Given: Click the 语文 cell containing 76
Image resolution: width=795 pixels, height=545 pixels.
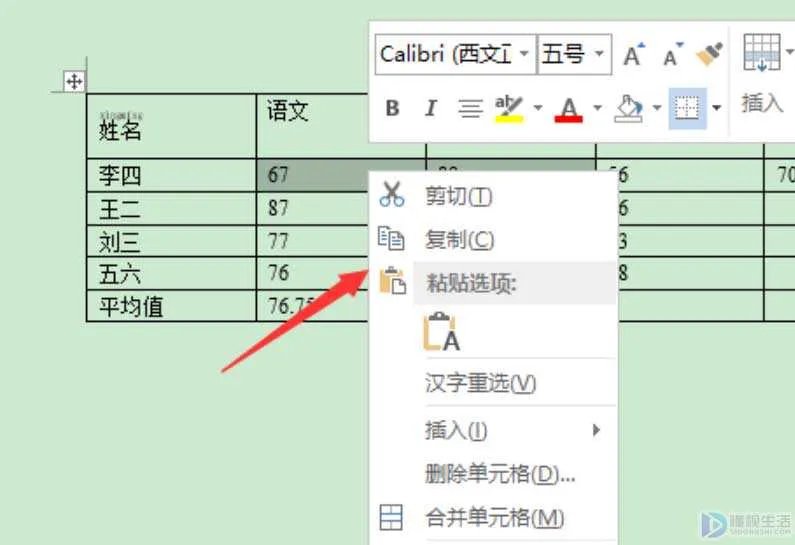Looking at the screenshot, I should (x=313, y=274).
